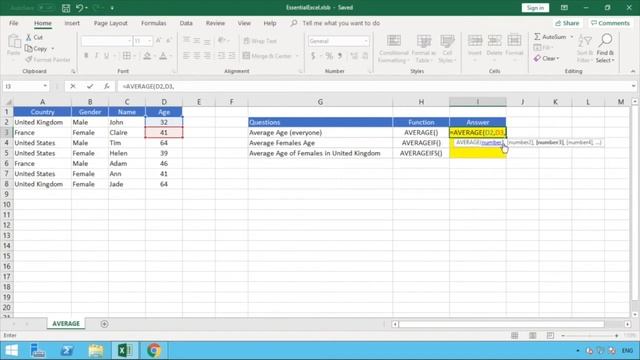Switch to Page Layout view in the status bar
Image resolution: width=640 pixels, height=360 pixels.
point(532,336)
